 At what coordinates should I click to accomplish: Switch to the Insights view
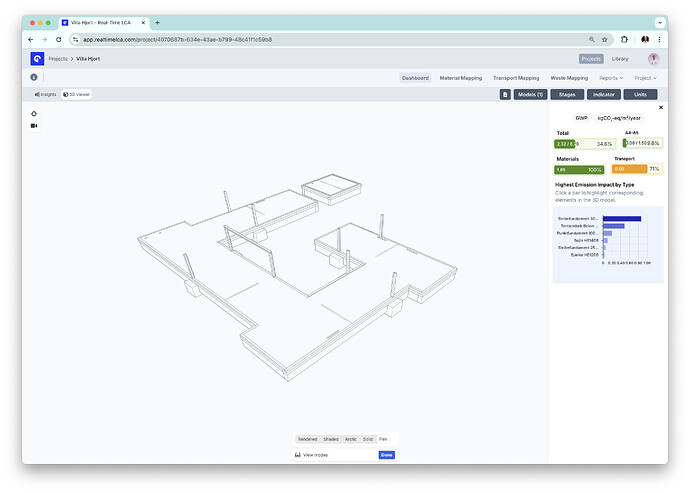click(x=45, y=94)
